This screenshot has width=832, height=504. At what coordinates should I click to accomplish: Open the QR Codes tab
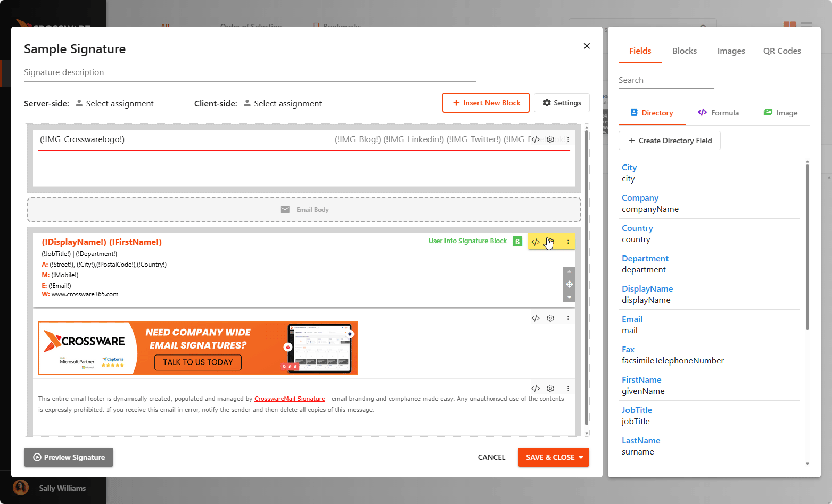pyautogui.click(x=781, y=51)
